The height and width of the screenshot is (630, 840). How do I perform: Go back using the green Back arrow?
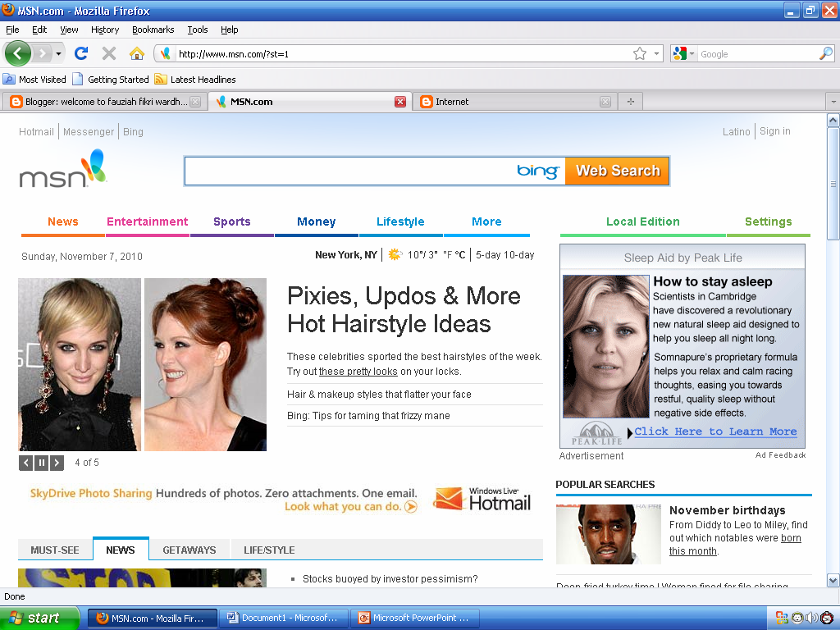pos(18,53)
